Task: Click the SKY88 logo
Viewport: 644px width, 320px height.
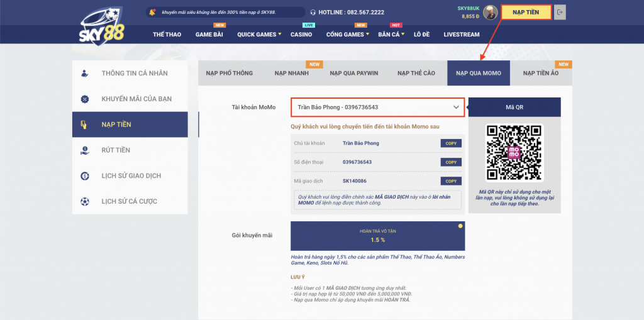Action: click(102, 25)
